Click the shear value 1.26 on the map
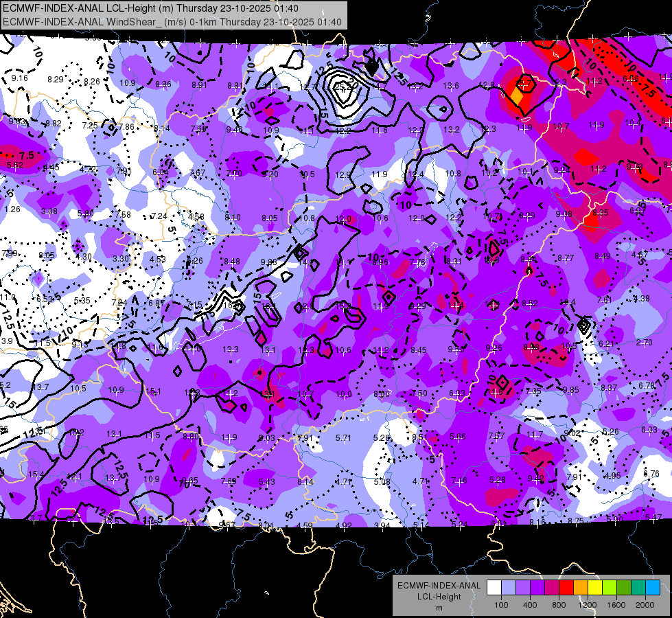The image size is (672, 618). pos(12,209)
